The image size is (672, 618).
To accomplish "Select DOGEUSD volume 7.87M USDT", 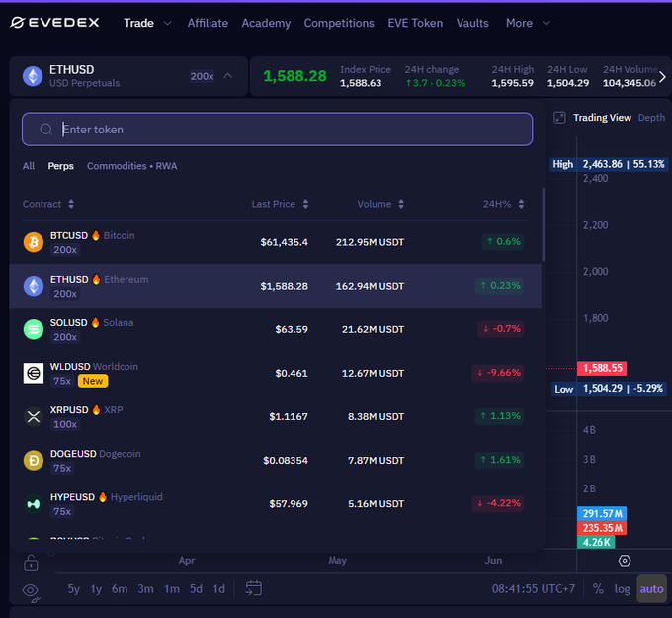I will (x=376, y=460).
